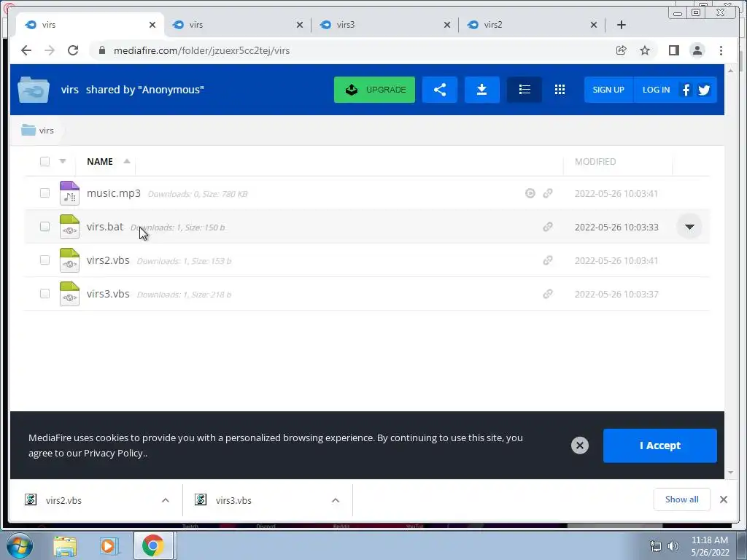Bookmark this page star icon
This screenshot has width=747, height=560.
pos(645,50)
